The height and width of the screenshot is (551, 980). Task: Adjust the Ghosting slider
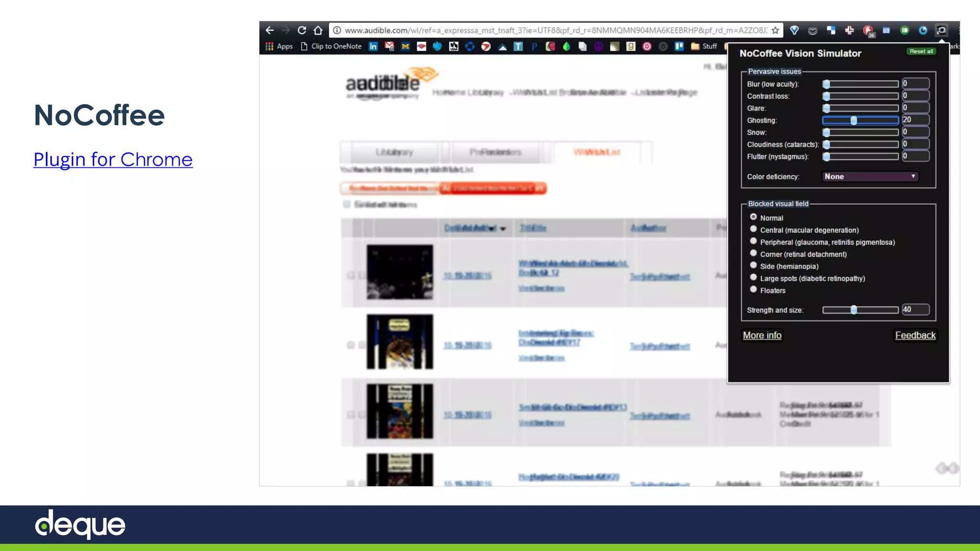pyautogui.click(x=860, y=120)
